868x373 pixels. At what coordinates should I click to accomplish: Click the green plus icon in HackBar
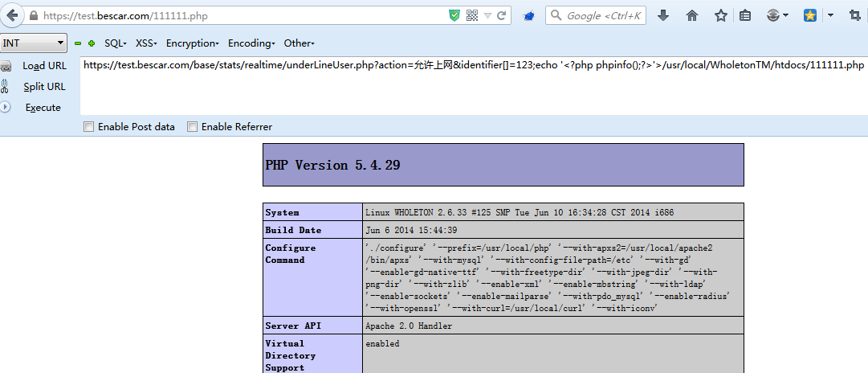(92, 43)
